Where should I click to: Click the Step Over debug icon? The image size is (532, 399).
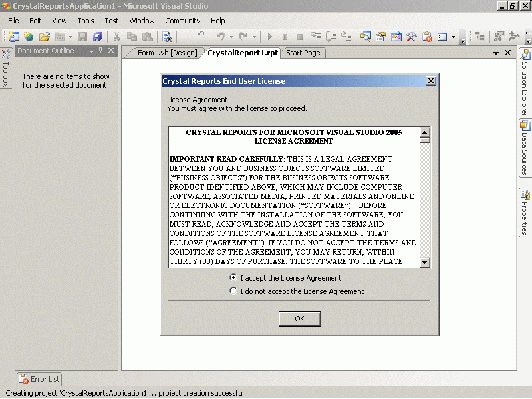coord(331,37)
